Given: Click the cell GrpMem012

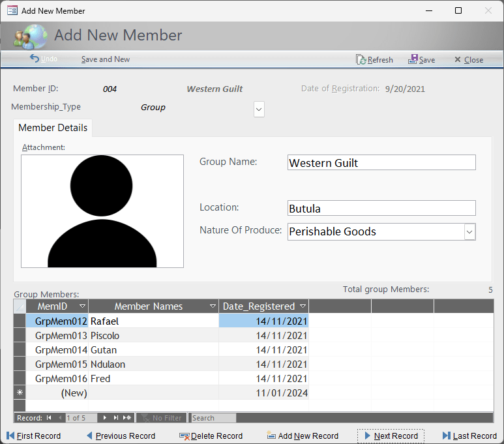Looking at the screenshot, I should [57, 321].
